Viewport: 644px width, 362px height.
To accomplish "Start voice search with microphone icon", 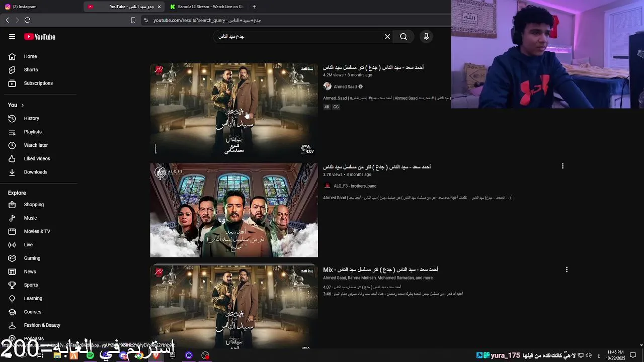I will pyautogui.click(x=426, y=37).
